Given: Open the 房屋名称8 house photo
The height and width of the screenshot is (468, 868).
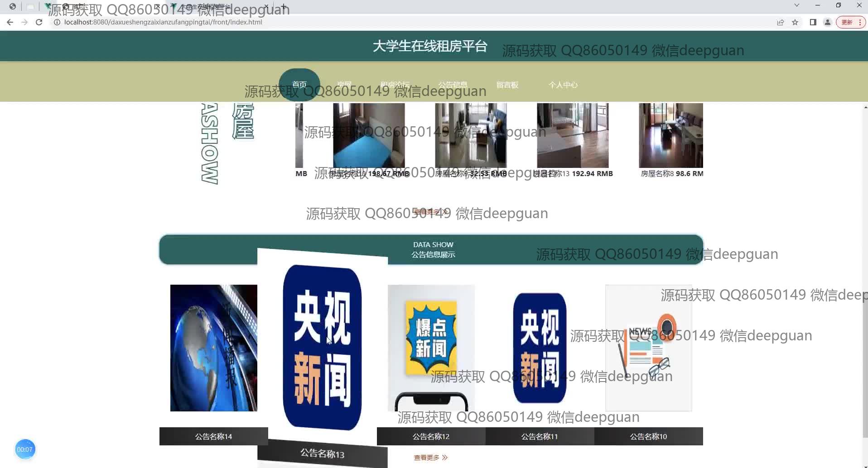Looking at the screenshot, I should [x=671, y=135].
